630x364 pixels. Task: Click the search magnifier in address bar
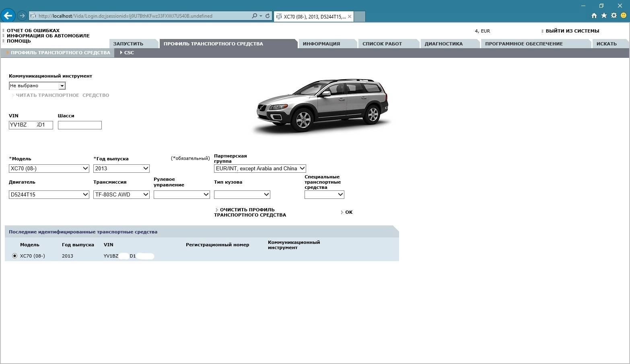tap(254, 16)
